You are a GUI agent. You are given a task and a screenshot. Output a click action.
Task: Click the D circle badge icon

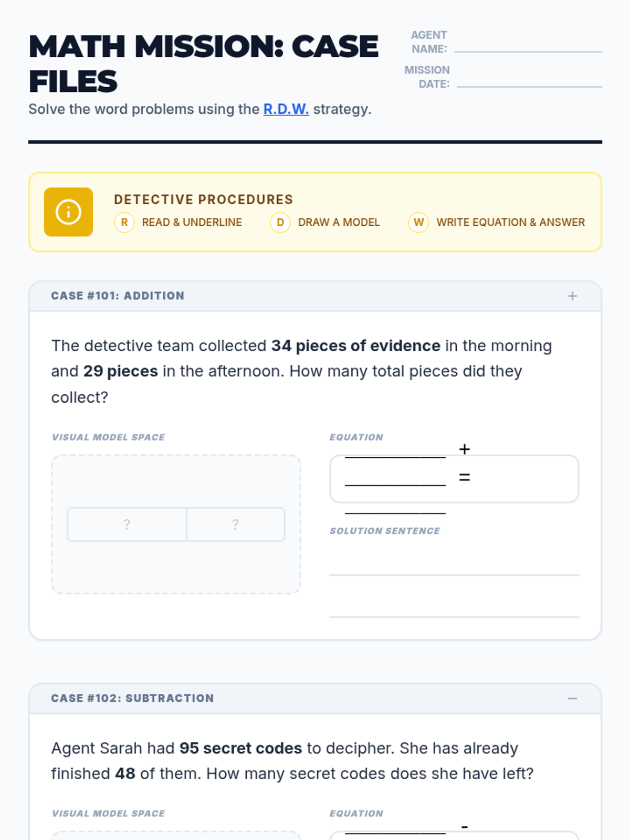click(x=280, y=223)
